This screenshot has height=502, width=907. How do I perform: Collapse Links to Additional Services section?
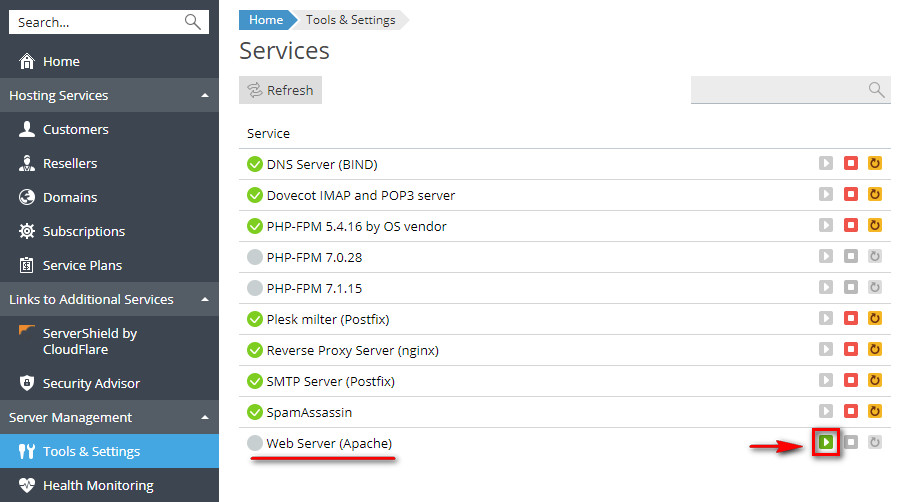[x=205, y=300]
